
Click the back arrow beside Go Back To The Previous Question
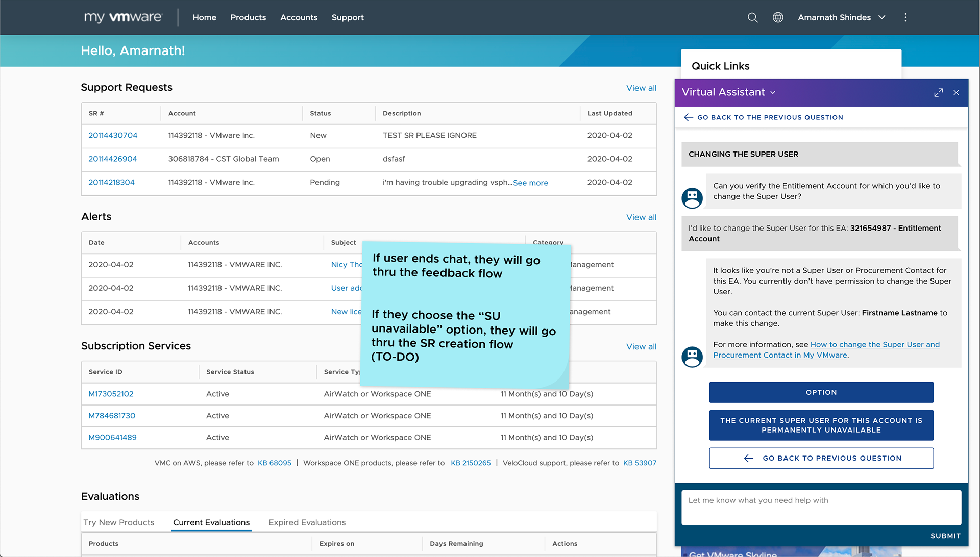(688, 117)
